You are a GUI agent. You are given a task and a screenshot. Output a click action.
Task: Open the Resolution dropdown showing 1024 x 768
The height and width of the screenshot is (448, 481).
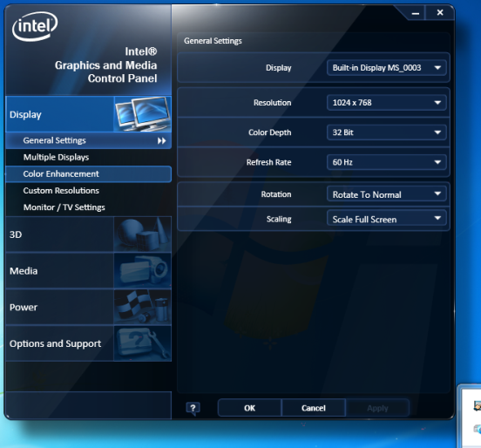(387, 103)
